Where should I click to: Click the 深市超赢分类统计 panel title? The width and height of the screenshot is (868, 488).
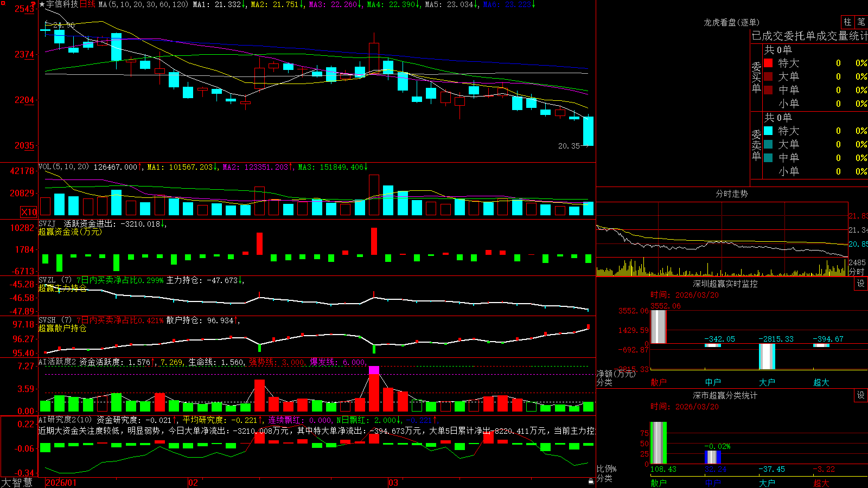point(725,395)
